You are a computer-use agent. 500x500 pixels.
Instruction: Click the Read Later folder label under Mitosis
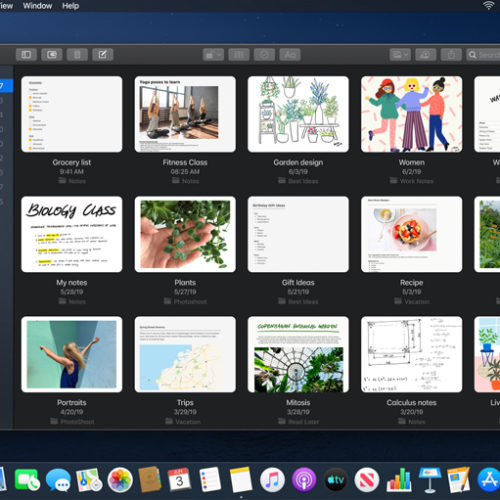pyautogui.click(x=298, y=422)
